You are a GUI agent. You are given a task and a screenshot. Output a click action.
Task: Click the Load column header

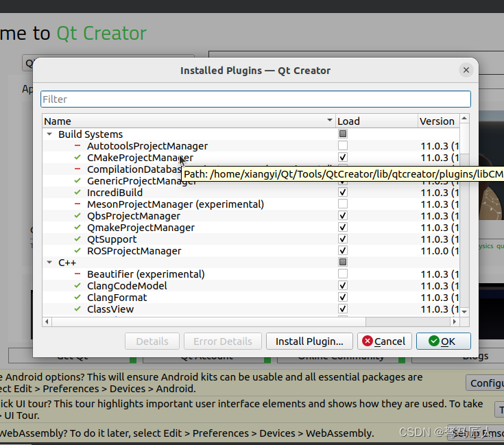point(376,121)
